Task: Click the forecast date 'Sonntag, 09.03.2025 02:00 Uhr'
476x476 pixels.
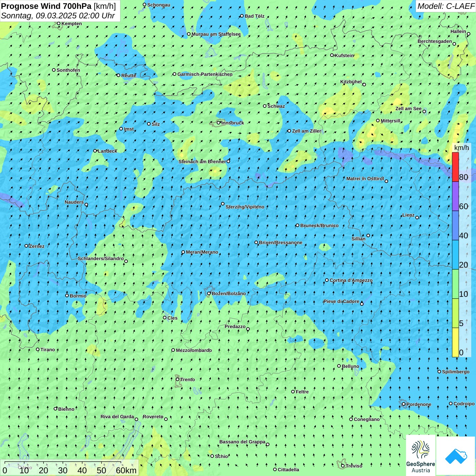Action: 58,16
